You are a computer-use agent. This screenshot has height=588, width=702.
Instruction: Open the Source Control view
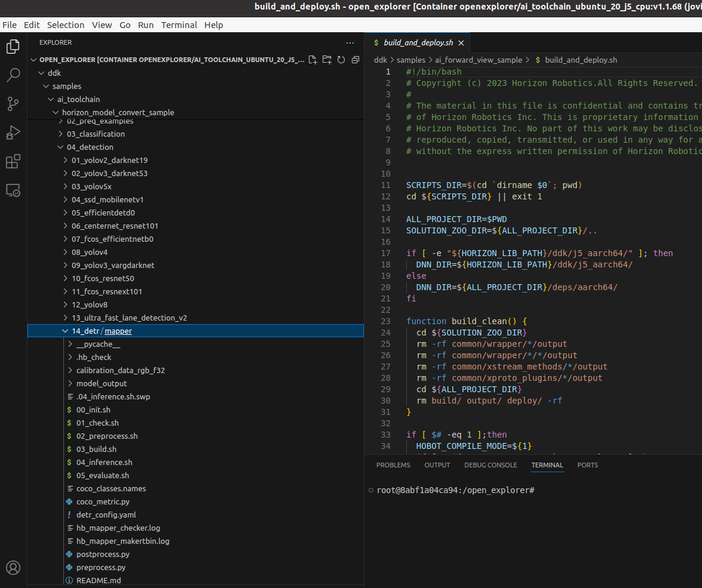pos(13,104)
